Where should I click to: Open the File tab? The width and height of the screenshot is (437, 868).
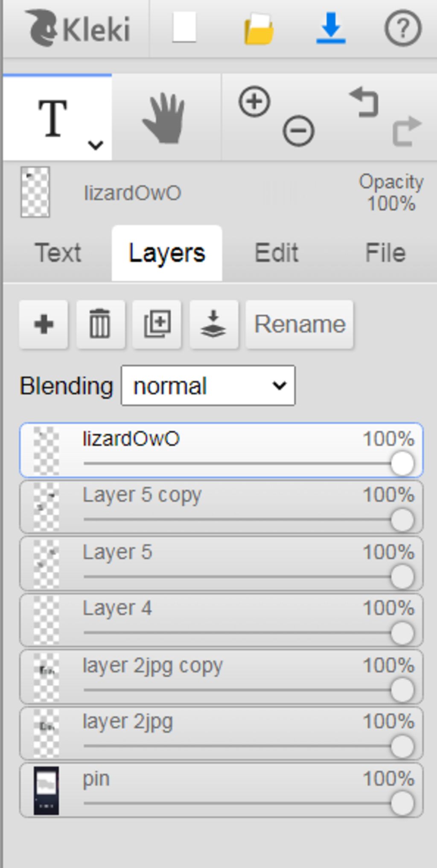385,253
